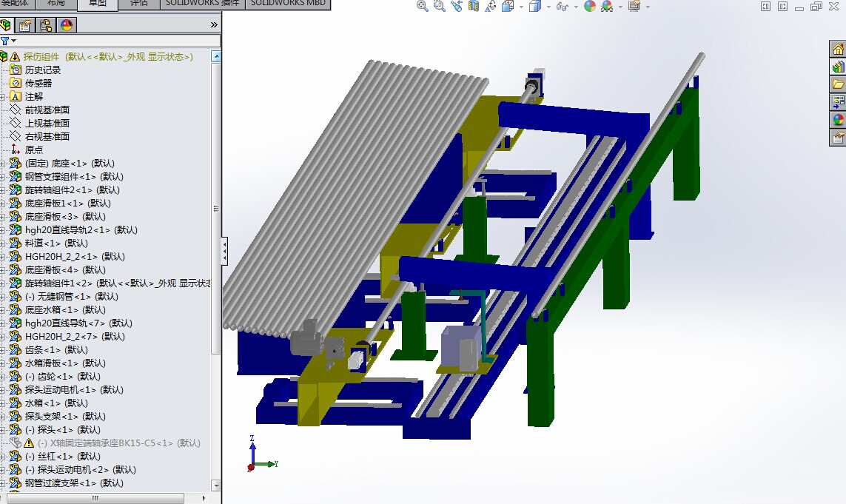846x504 pixels.
Task: Open Custom Properties task pane icon
Action: point(837,137)
